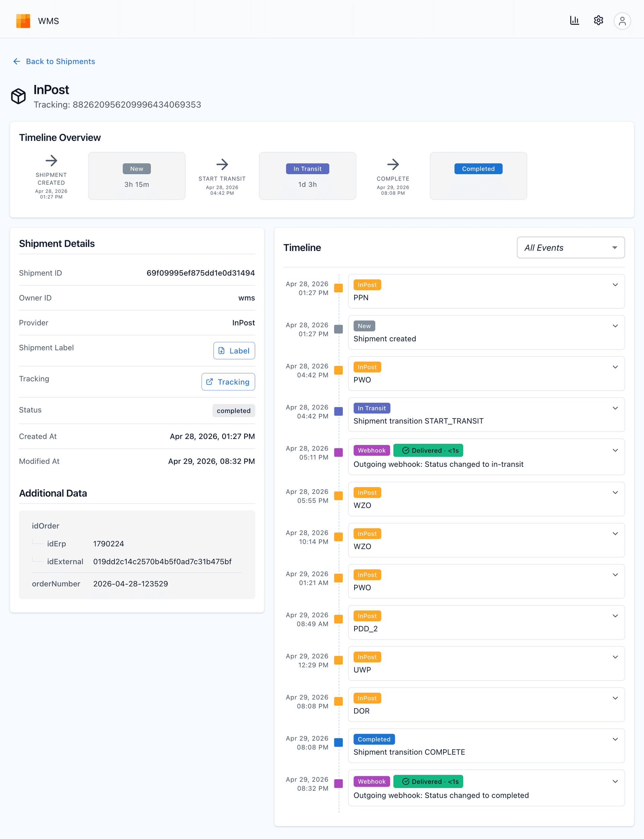Click the orange marker for the DOR event

(x=338, y=701)
